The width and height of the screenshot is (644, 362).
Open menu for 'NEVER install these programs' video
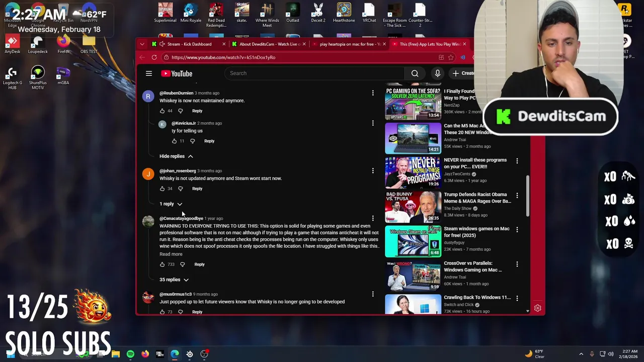(x=517, y=161)
